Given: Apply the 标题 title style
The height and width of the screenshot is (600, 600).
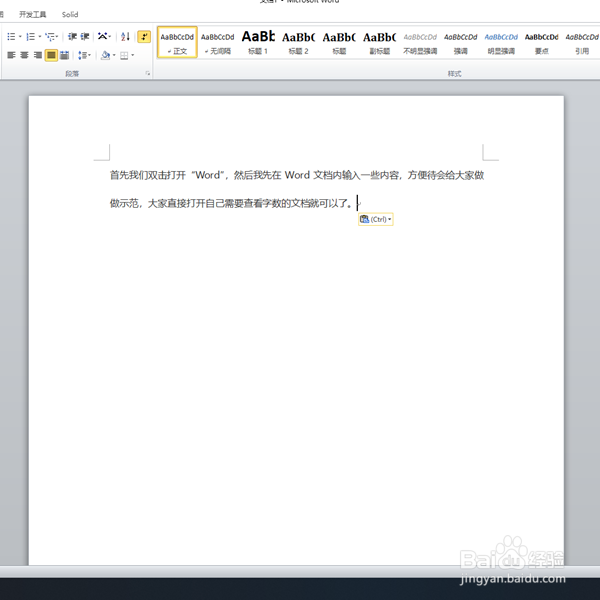Looking at the screenshot, I should pos(339,42).
